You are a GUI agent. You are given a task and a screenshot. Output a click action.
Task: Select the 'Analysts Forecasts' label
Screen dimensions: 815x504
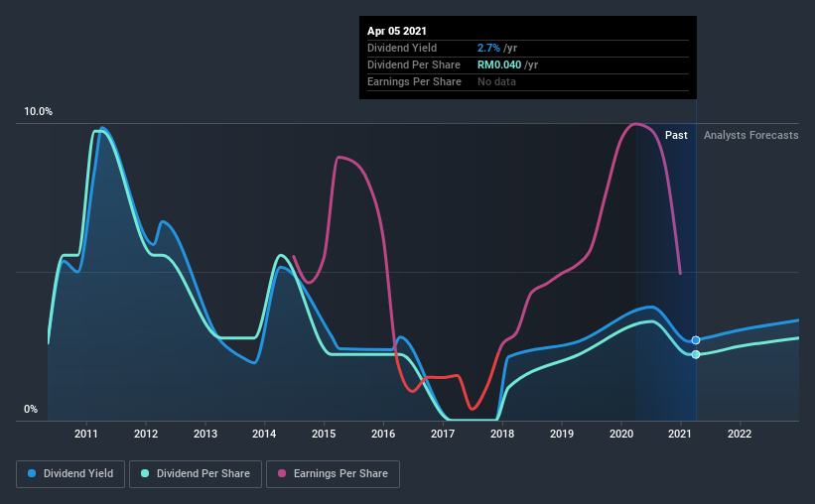pyautogui.click(x=750, y=135)
